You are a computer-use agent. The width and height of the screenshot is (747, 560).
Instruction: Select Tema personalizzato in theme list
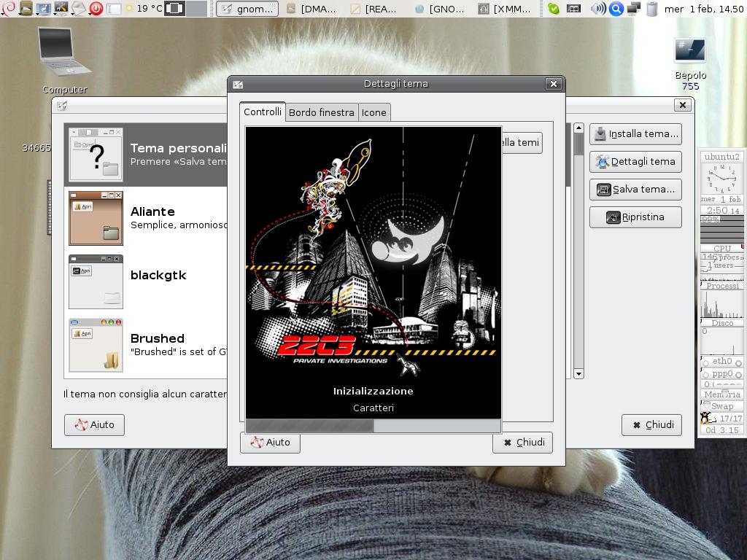point(146,155)
